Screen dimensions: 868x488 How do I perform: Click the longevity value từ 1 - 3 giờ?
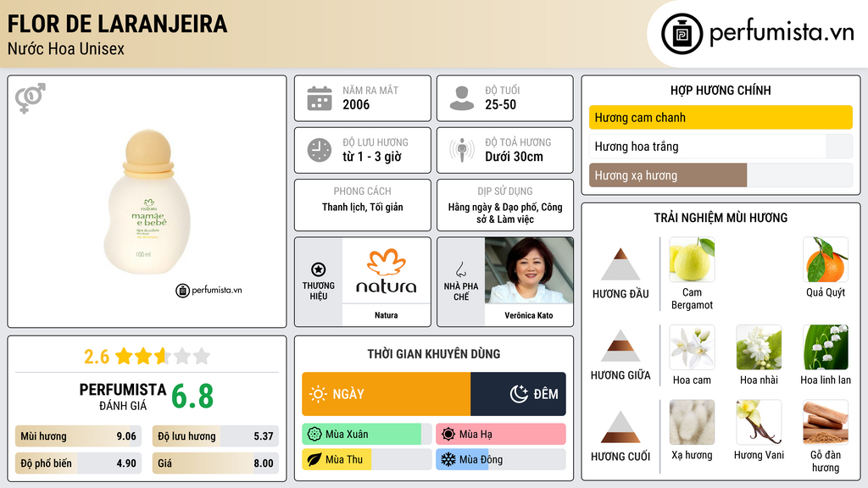pyautogui.click(x=372, y=157)
